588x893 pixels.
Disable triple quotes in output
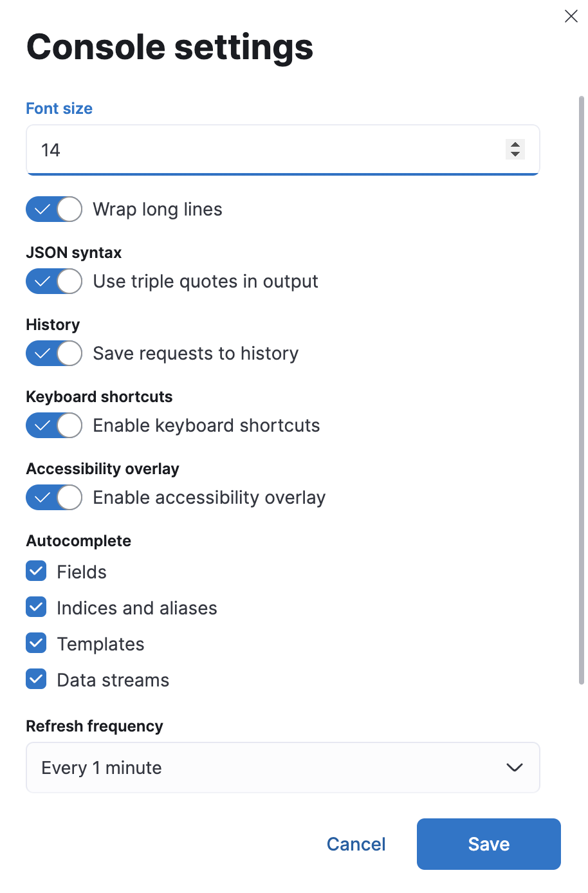(x=54, y=281)
